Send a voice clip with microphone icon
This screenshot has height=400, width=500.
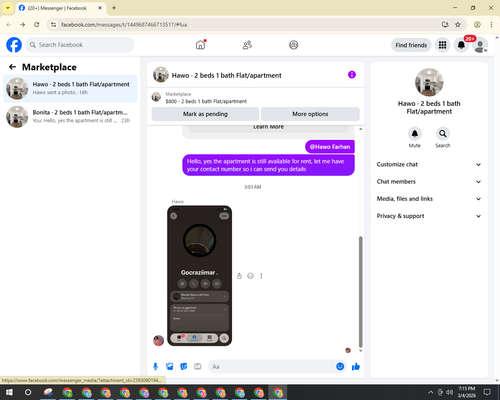point(155,367)
